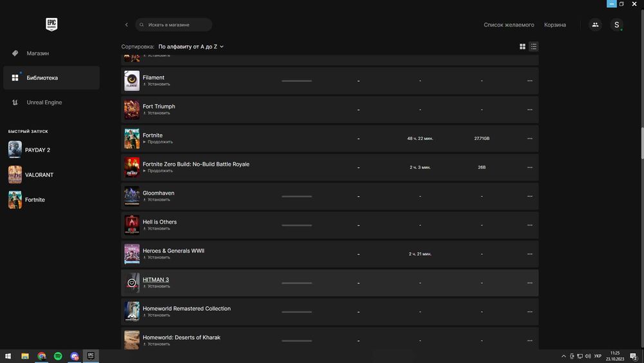Switch library to grid view
The width and height of the screenshot is (644, 363).
click(x=522, y=46)
